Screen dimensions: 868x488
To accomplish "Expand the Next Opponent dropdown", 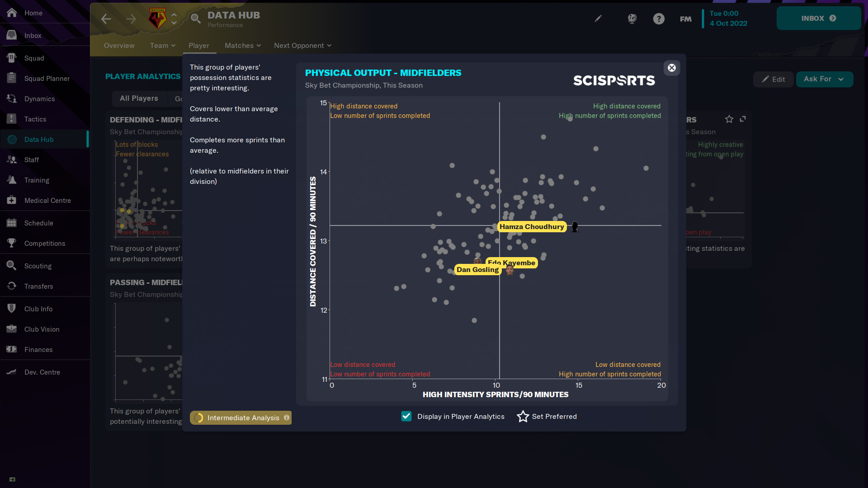I will point(302,45).
